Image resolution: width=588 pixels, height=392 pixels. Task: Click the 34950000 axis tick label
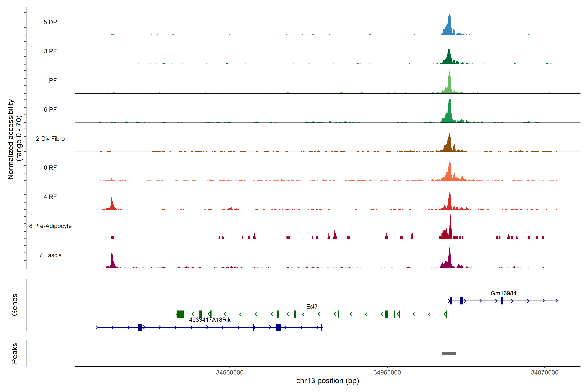click(x=230, y=373)
